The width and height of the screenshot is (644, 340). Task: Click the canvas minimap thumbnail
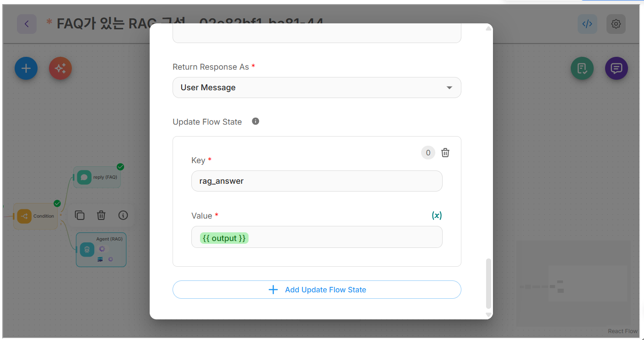573,284
